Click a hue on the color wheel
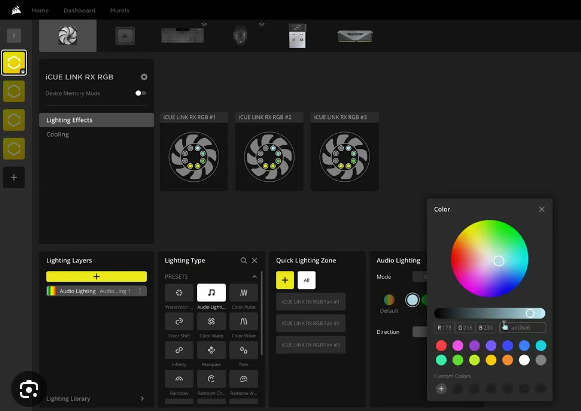This screenshot has height=411, width=581. click(x=489, y=258)
